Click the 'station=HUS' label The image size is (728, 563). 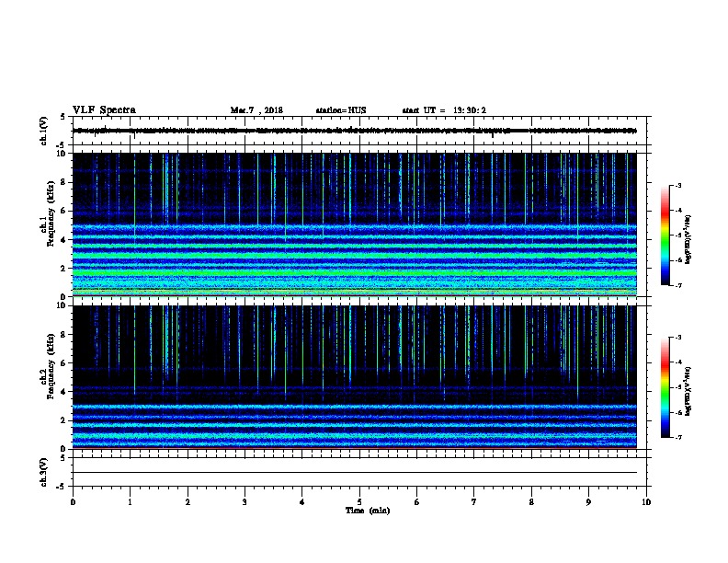(341, 110)
